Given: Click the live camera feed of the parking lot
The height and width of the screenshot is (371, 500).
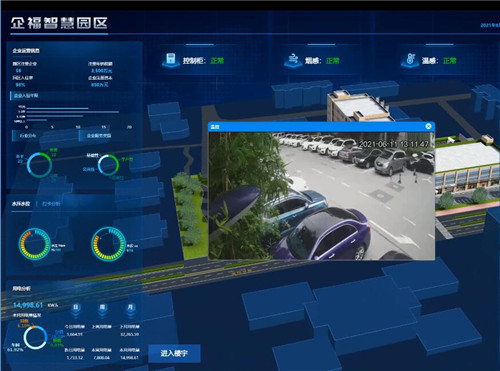Looking at the screenshot, I should coord(321,196).
